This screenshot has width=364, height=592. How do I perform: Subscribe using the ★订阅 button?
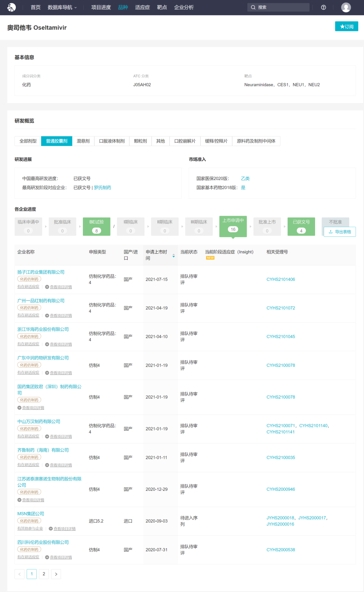(x=346, y=26)
